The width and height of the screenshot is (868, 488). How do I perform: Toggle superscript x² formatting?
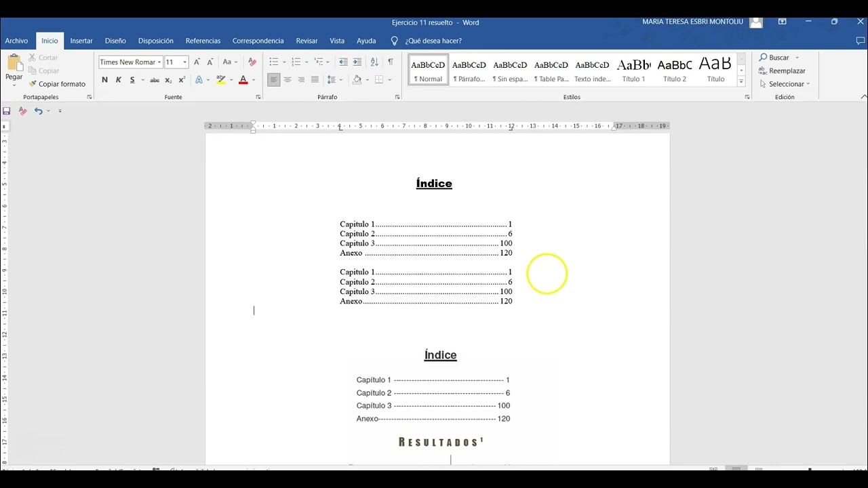pos(182,80)
